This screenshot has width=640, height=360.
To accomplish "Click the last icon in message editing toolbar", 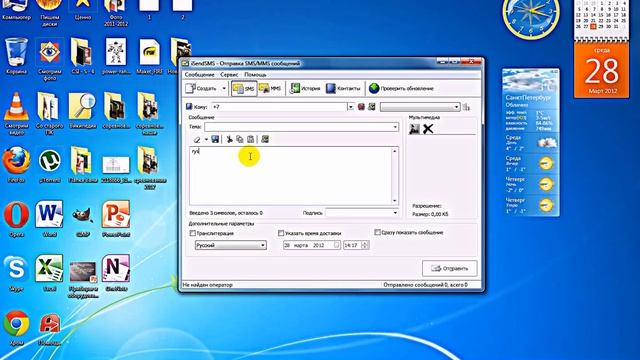I will [x=265, y=140].
